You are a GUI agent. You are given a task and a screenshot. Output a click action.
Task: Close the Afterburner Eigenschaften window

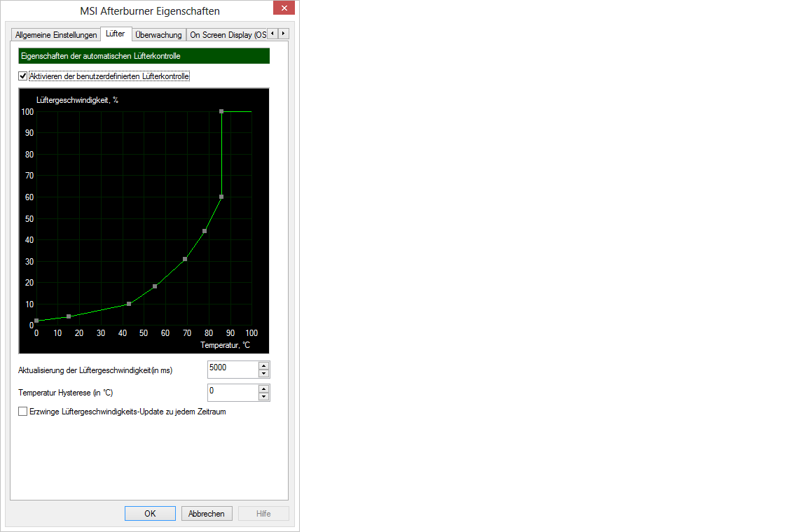coord(284,8)
